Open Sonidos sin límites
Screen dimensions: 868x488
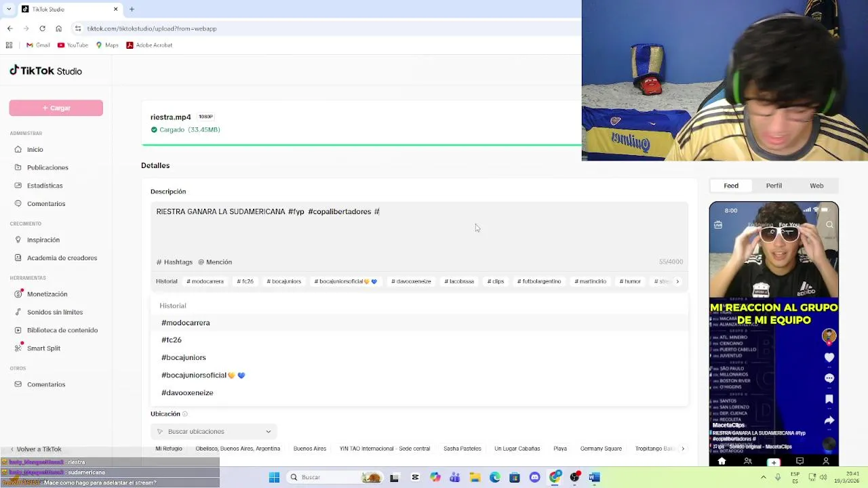click(x=55, y=312)
